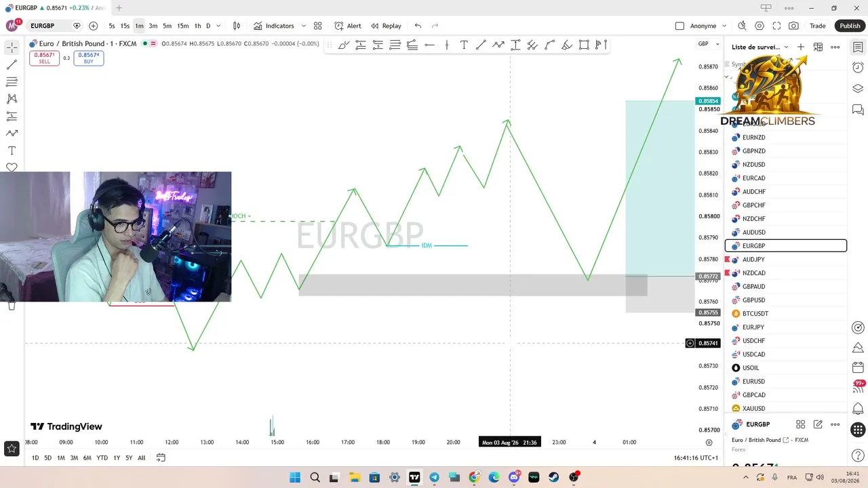This screenshot has height=488, width=868.
Task: Select the trend line tool in left sidebar
Action: 12,65
